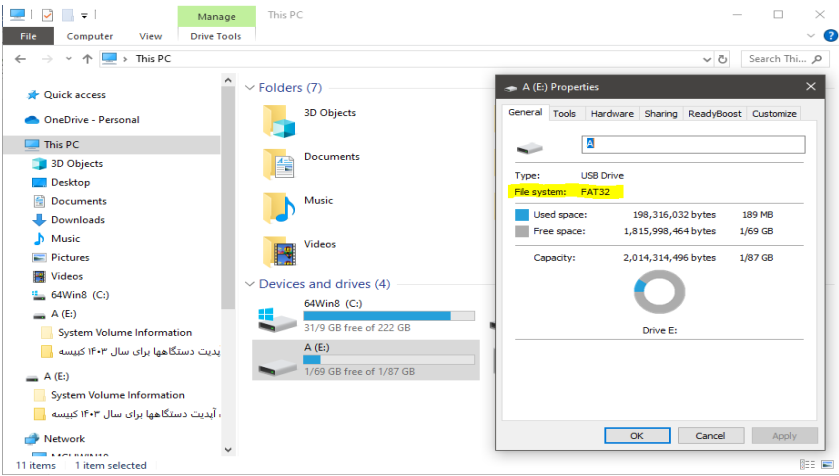This screenshot has width=839, height=476.
Task: Open the Videos folder icon in Folders
Action: pos(279,252)
